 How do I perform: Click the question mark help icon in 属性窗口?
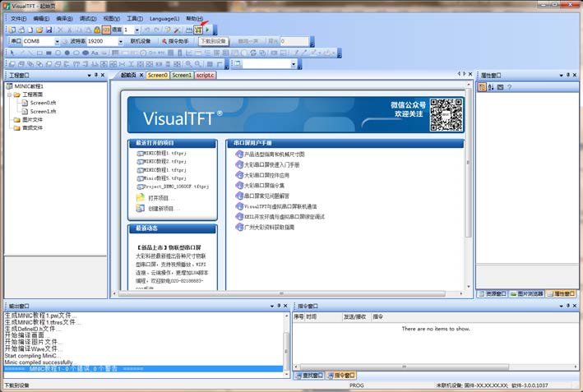coord(509,87)
